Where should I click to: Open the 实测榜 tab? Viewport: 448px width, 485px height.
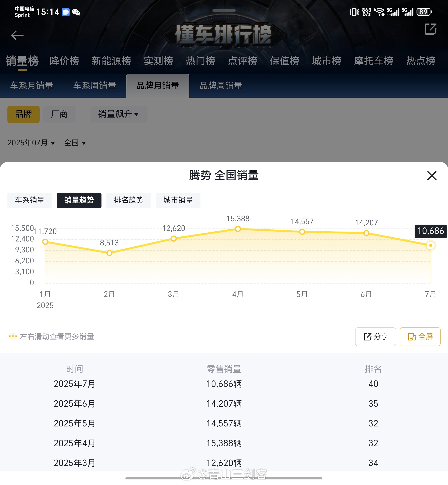point(158,61)
